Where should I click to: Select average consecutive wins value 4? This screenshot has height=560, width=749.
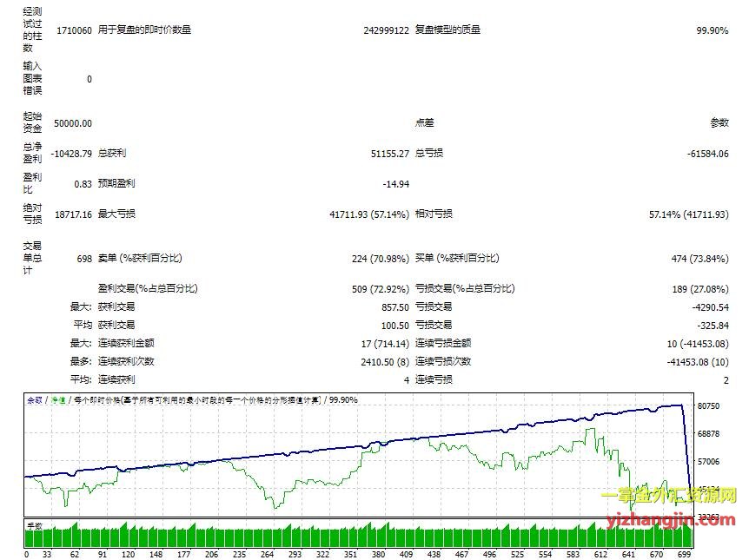(x=407, y=380)
